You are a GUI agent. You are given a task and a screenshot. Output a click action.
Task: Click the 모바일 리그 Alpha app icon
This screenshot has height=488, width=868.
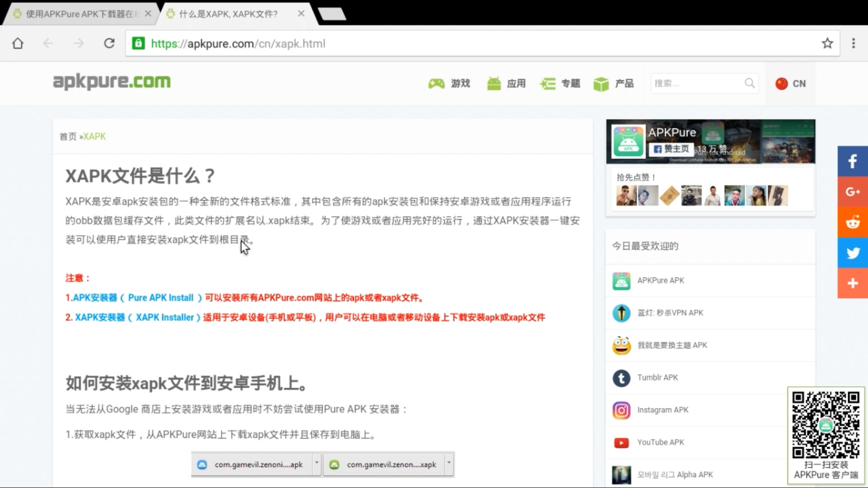tap(622, 475)
